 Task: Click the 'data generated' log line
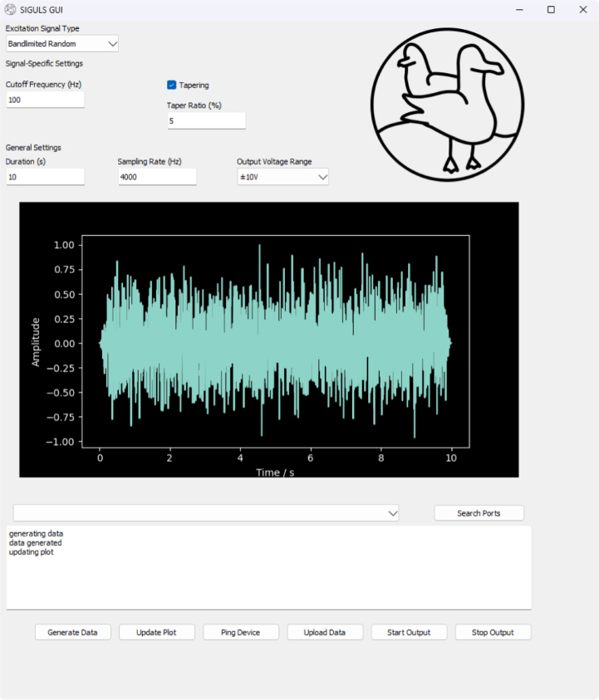pyautogui.click(x=35, y=543)
